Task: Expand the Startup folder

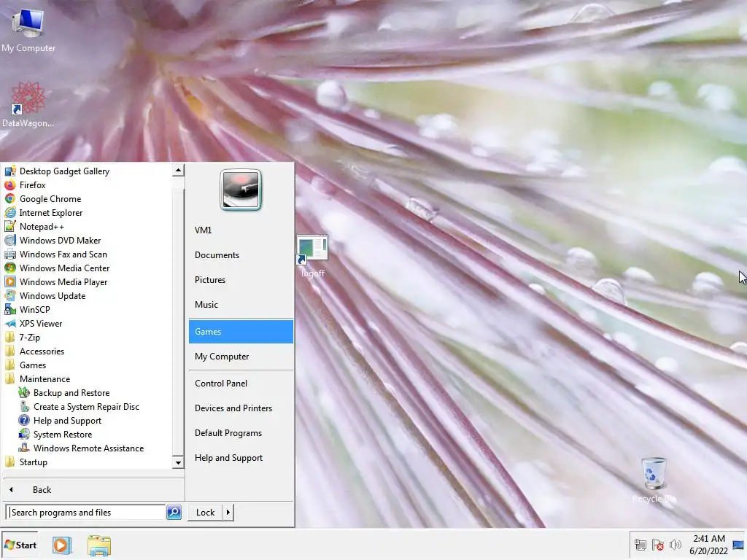Action: tap(33, 462)
